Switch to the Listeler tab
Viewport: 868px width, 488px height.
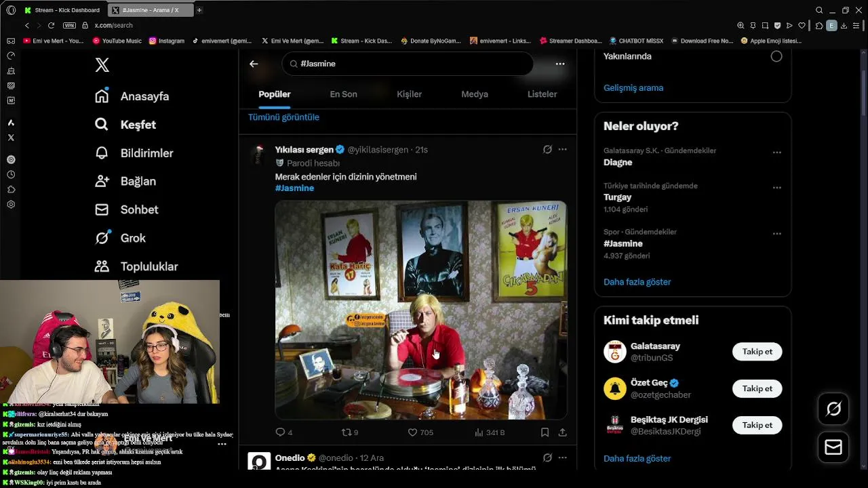pyautogui.click(x=542, y=94)
